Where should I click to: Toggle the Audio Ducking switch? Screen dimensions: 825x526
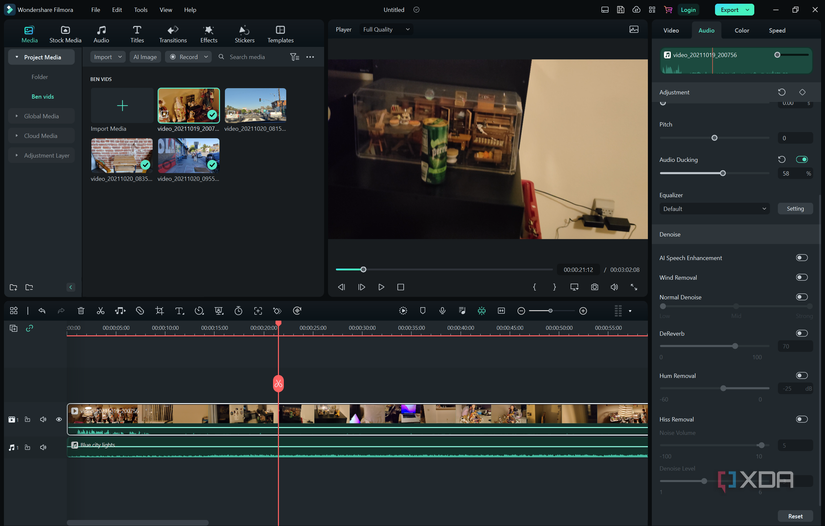(802, 159)
